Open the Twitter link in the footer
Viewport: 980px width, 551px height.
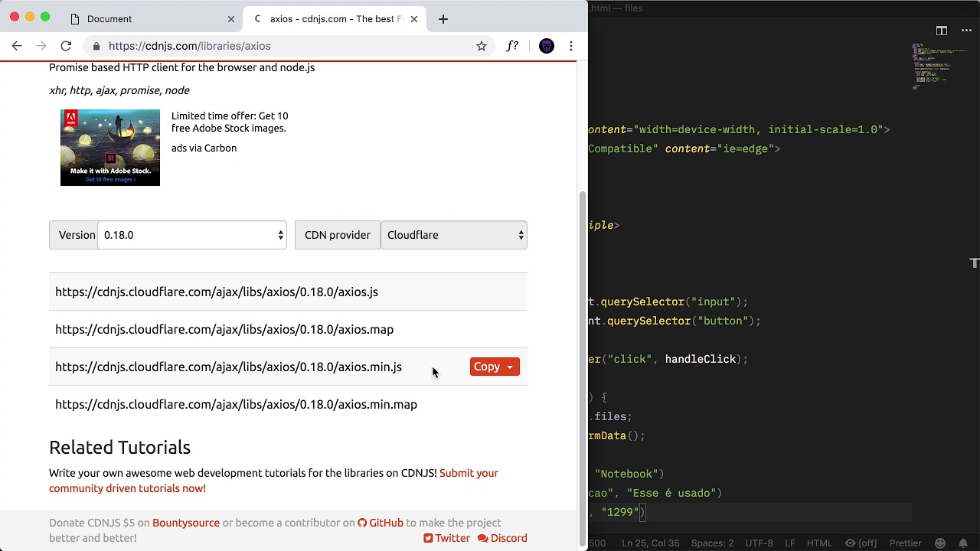447,538
